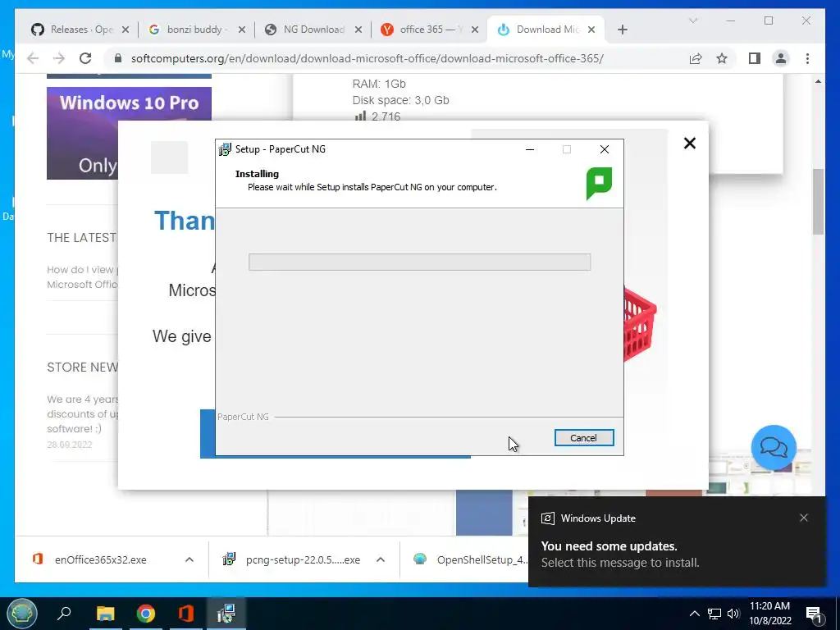This screenshot has width=840, height=630.
Task: Open Chrome side panel
Action: (x=755, y=58)
